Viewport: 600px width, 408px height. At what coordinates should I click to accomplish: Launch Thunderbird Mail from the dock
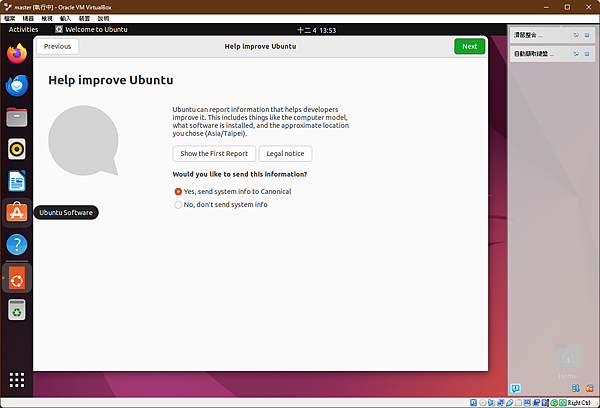(17, 85)
